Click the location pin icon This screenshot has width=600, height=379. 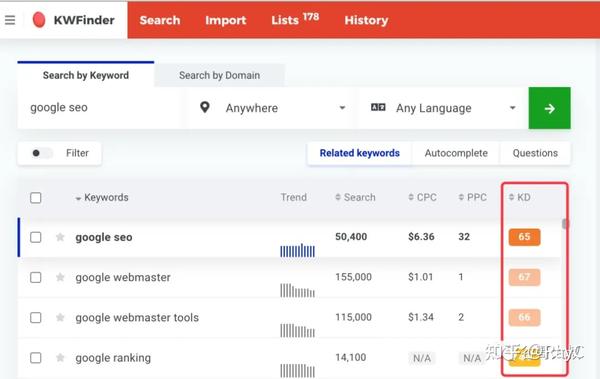point(205,108)
